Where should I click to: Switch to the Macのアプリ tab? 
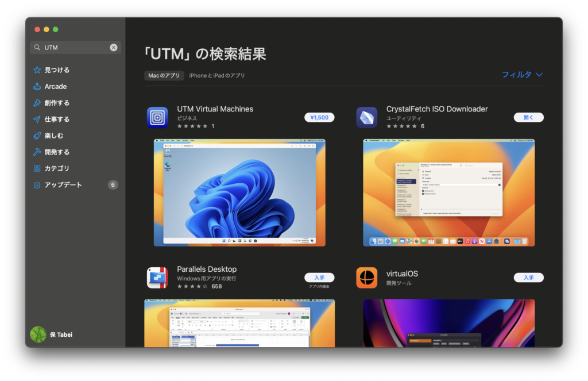tap(164, 76)
